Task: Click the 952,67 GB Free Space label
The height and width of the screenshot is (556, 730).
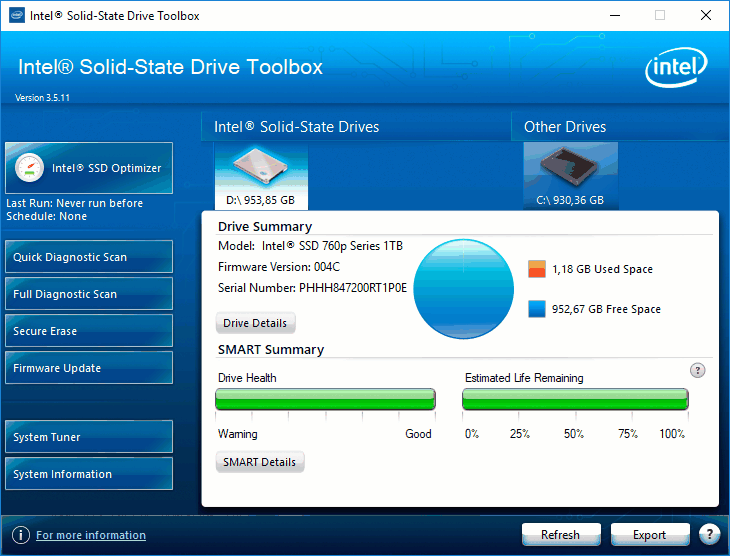Action: 606,309
